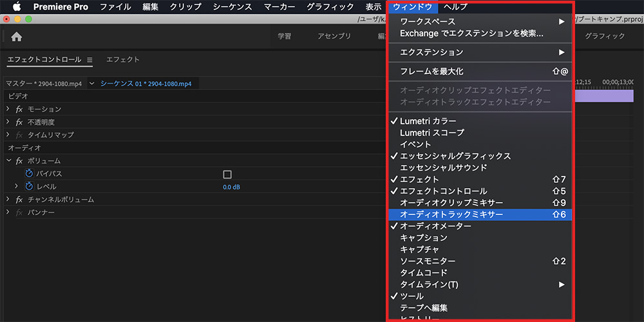Expand the チャンネルボリューム effect
This screenshot has width=644, height=322.
tap(8, 199)
